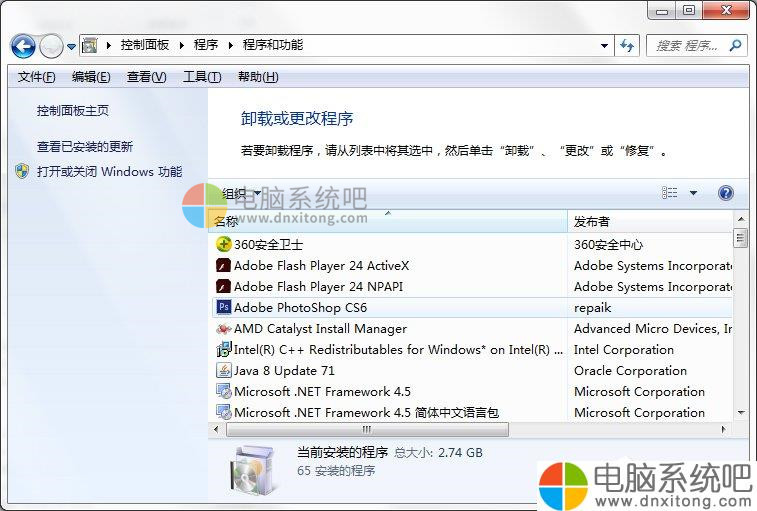Click the vertical scrollbar down arrow

[741, 413]
